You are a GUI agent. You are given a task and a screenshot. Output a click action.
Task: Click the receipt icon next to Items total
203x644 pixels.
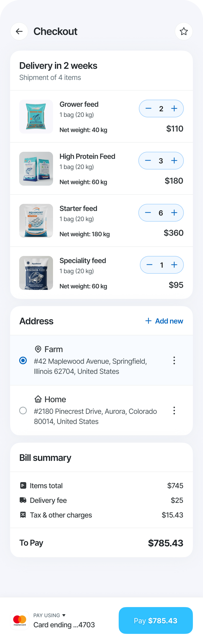coord(23,485)
